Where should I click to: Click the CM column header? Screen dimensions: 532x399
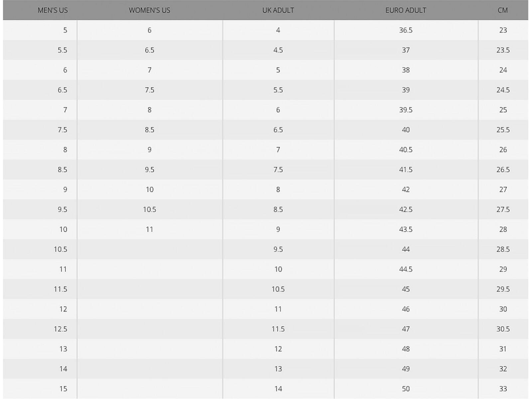(x=503, y=10)
